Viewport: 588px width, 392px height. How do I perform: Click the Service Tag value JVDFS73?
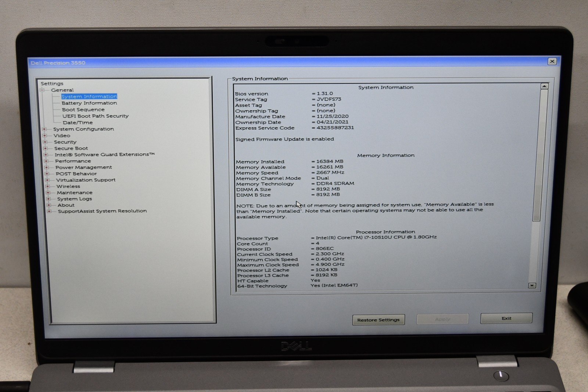click(x=329, y=99)
